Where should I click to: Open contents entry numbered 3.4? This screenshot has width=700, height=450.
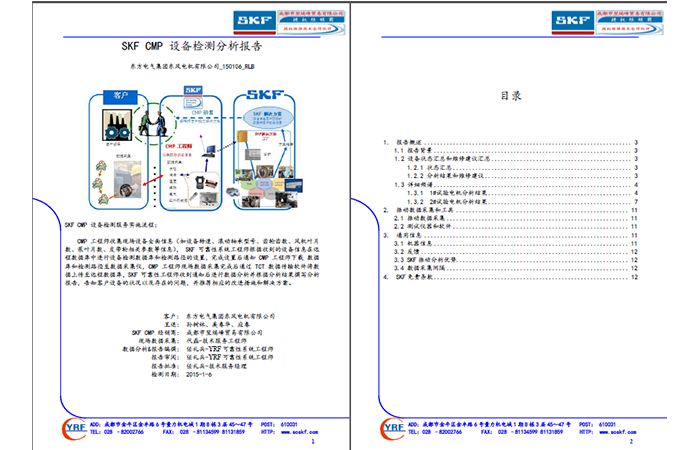click(x=516, y=268)
